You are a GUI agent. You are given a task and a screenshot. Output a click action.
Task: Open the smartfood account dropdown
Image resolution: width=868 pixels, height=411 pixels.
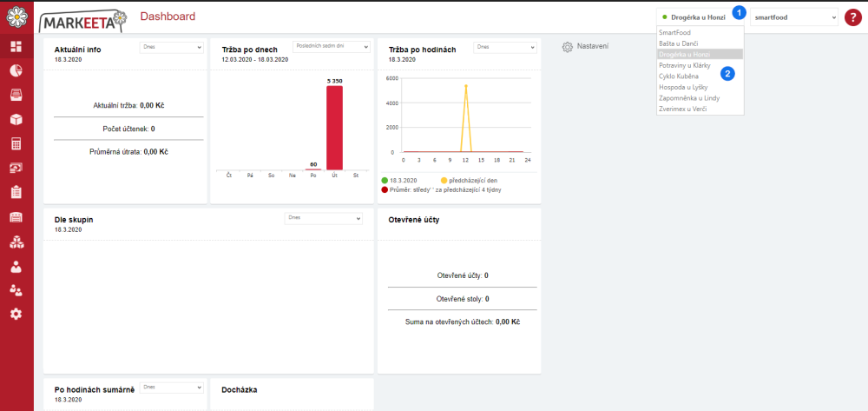[794, 17]
